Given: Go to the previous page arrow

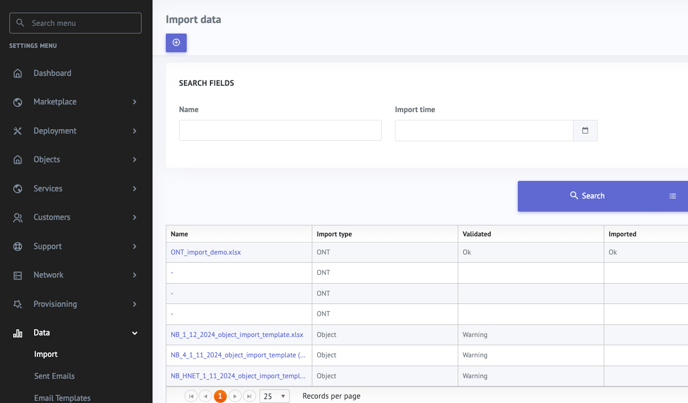Looking at the screenshot, I should point(205,396).
